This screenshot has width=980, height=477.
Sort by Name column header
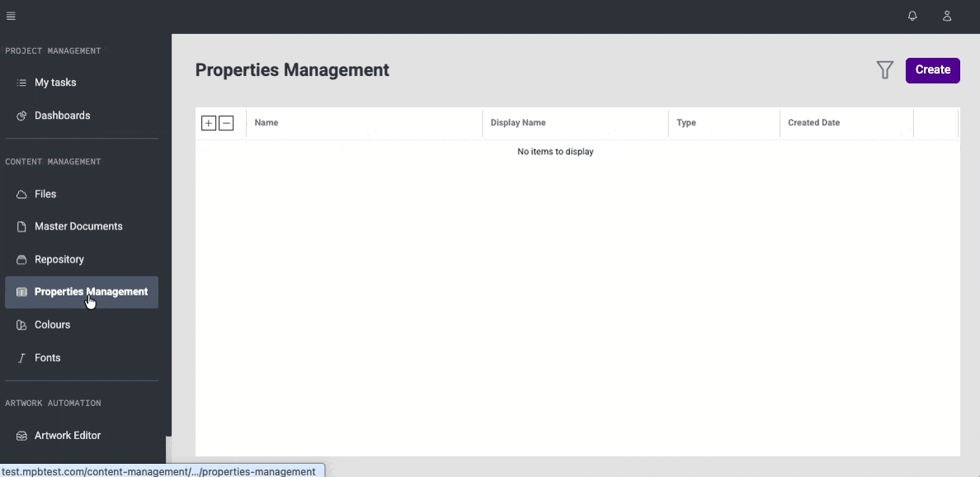(x=365, y=123)
